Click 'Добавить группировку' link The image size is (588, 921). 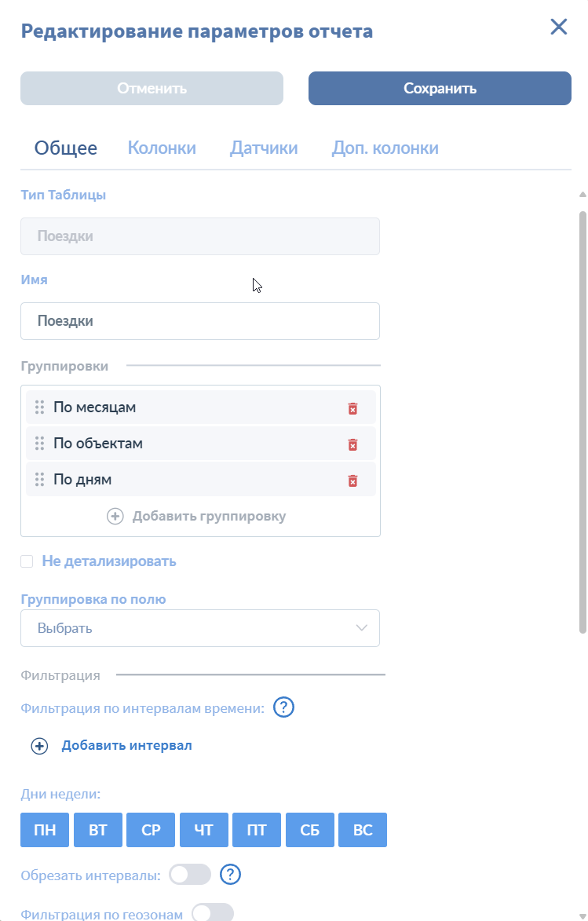coord(197,516)
